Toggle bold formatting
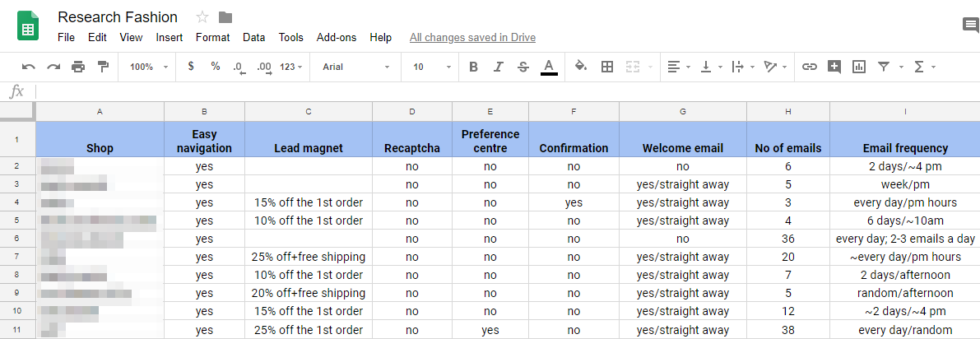The width and height of the screenshot is (980, 339). pos(473,67)
